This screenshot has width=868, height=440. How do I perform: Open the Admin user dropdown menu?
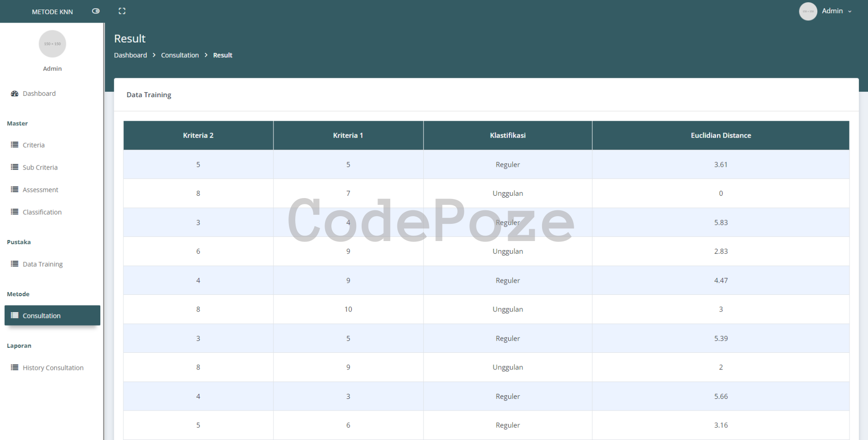(836, 11)
